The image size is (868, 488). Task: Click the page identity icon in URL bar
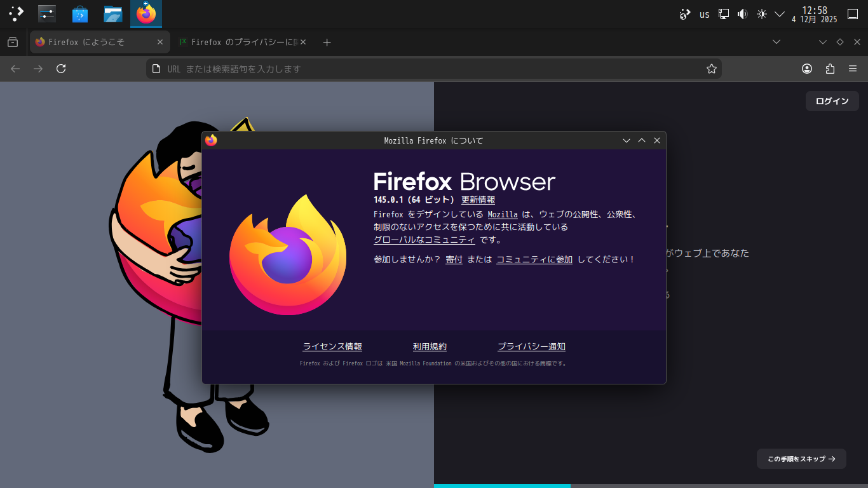[156, 69]
